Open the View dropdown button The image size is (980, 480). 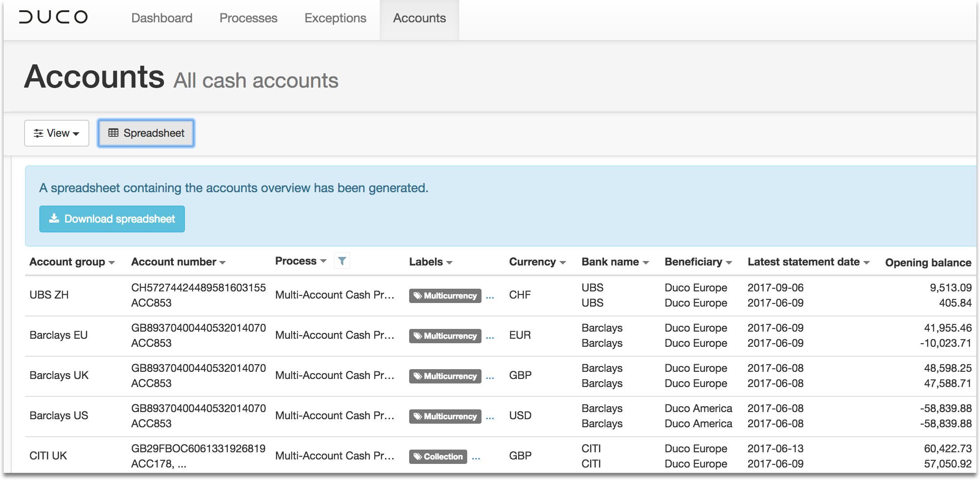point(57,133)
